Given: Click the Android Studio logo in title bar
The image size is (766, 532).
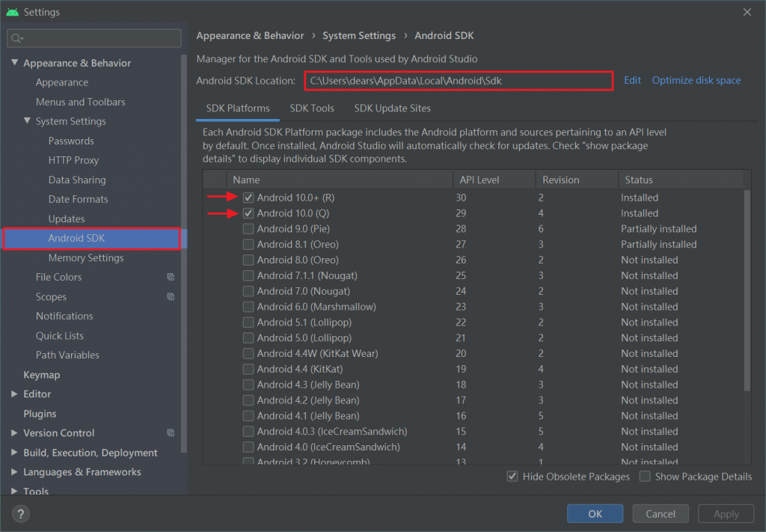Looking at the screenshot, I should pos(12,12).
